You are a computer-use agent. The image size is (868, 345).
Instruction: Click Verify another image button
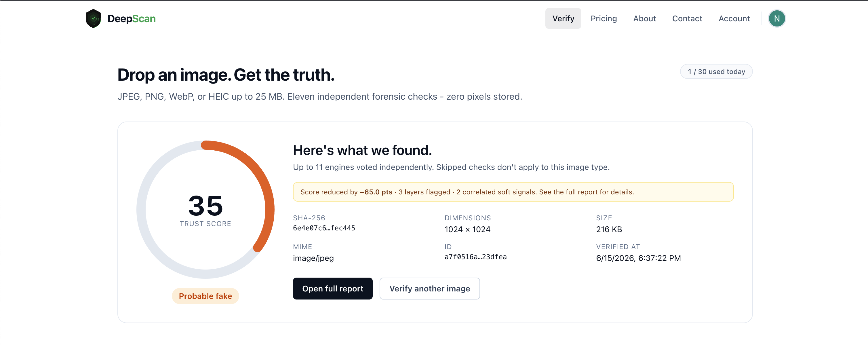(x=430, y=288)
